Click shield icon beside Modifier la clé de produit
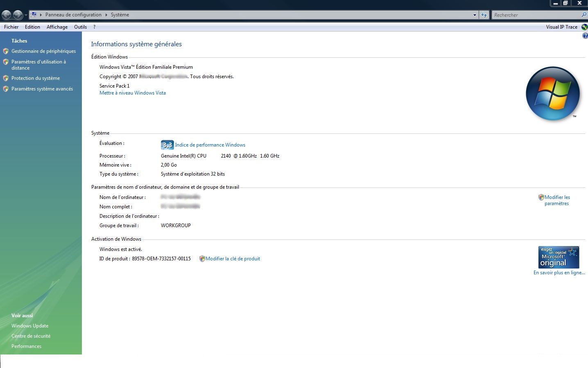The height and width of the screenshot is (368, 588). 202,259
